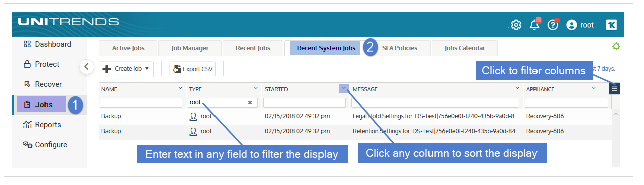The image size is (644, 185).
Task: Click Recovery-606 in the Retention Settings row
Action: pos(545,131)
